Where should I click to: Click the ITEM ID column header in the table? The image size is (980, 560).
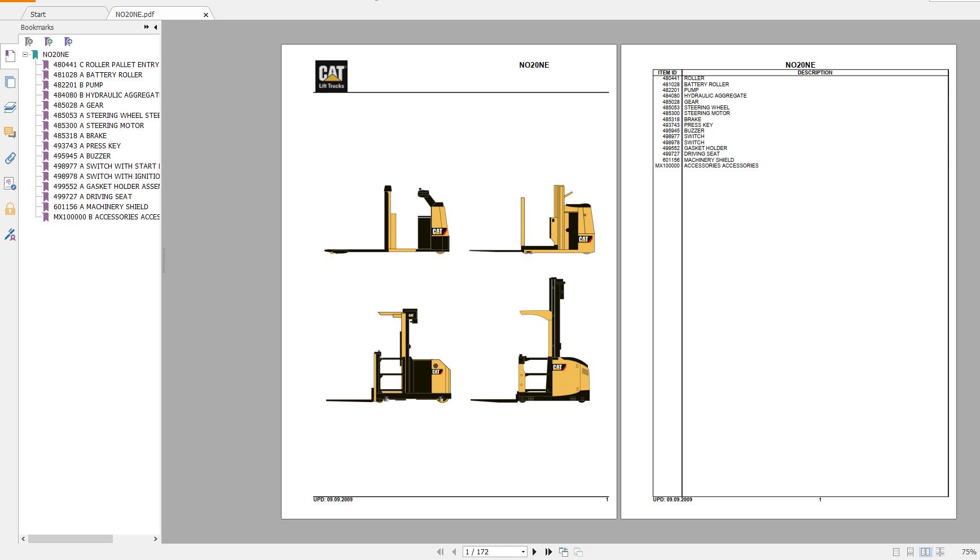[667, 73]
